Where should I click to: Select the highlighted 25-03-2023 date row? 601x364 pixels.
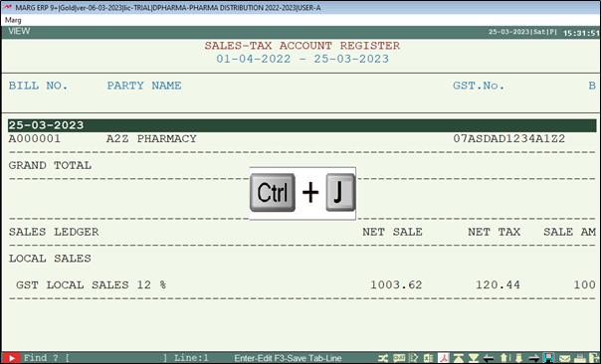(x=302, y=125)
